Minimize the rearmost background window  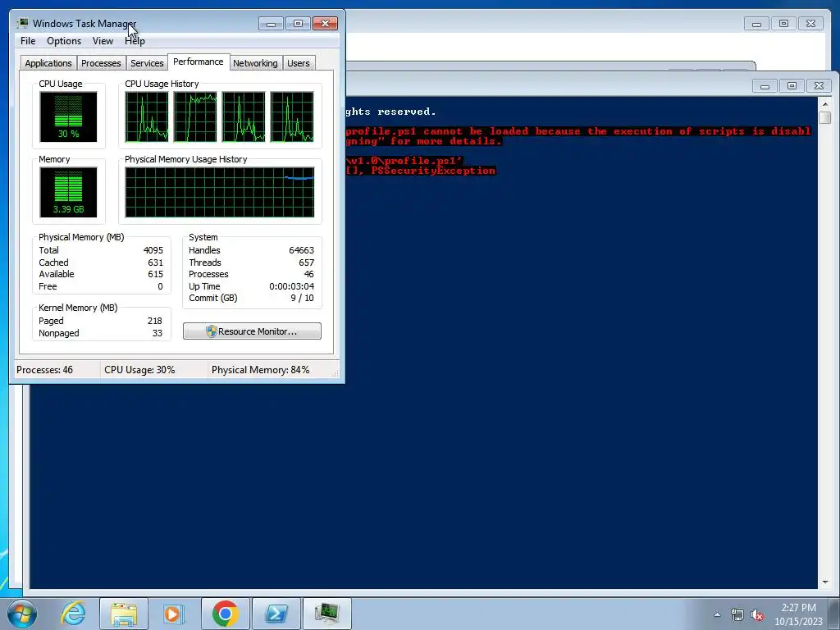point(756,24)
